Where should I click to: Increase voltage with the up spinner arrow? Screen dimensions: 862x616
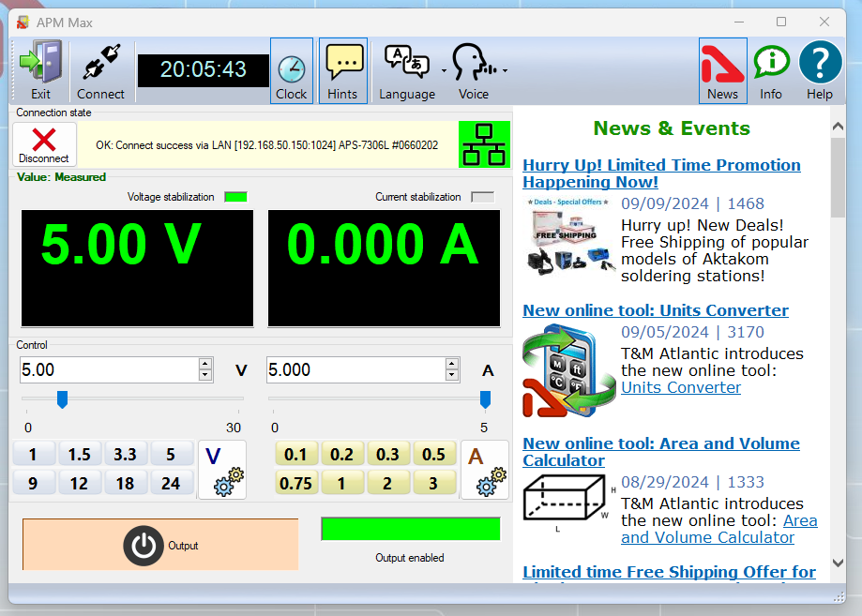pos(205,364)
